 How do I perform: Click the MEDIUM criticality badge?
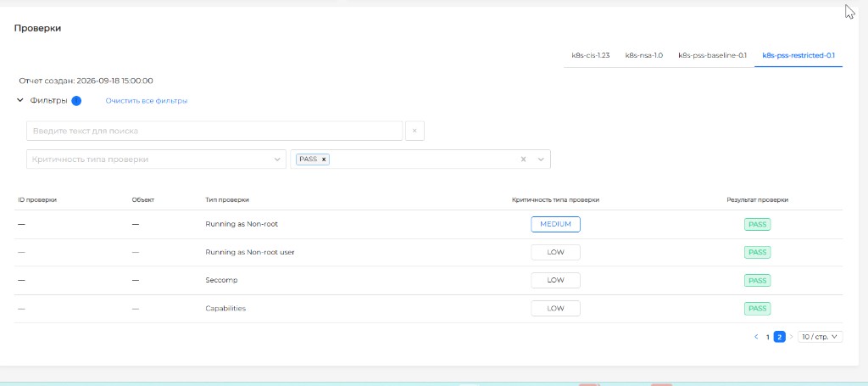click(x=555, y=224)
